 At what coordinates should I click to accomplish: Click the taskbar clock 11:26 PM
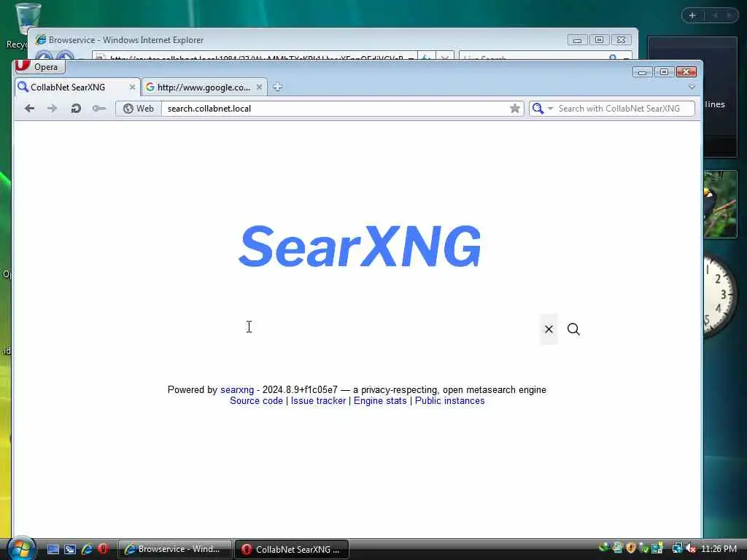719,549
